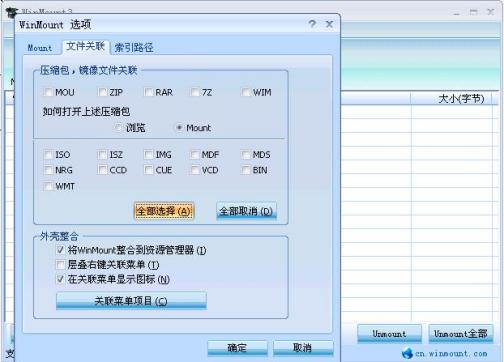Click Unmount button in main window
The height and width of the screenshot is (362, 504).
(x=389, y=333)
